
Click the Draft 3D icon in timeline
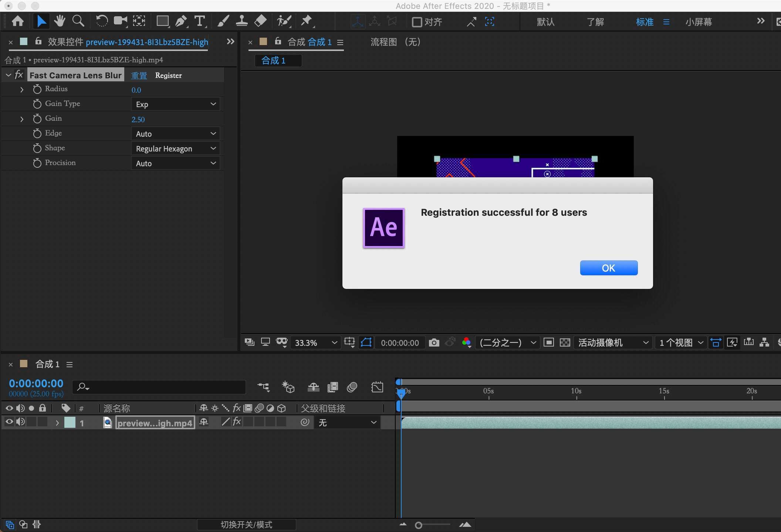coord(288,387)
